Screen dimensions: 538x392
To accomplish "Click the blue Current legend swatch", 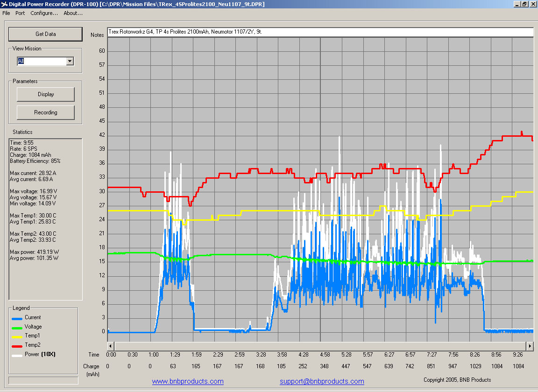I will tap(17, 319).
